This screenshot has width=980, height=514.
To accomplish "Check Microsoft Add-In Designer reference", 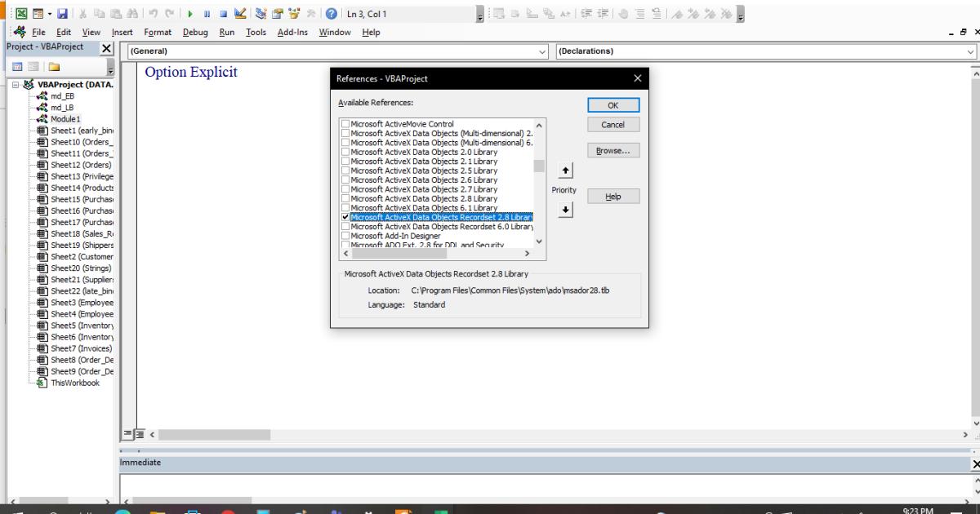I will click(x=344, y=236).
